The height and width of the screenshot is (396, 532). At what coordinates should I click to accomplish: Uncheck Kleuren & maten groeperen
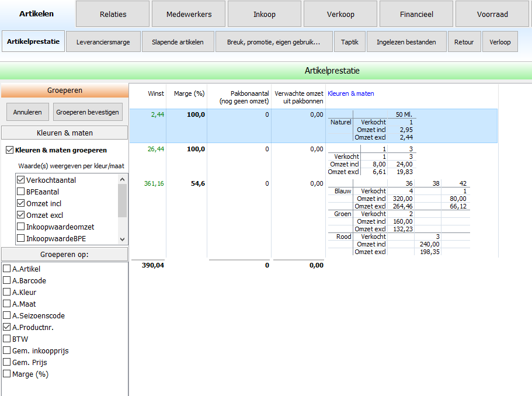pyautogui.click(x=10, y=150)
